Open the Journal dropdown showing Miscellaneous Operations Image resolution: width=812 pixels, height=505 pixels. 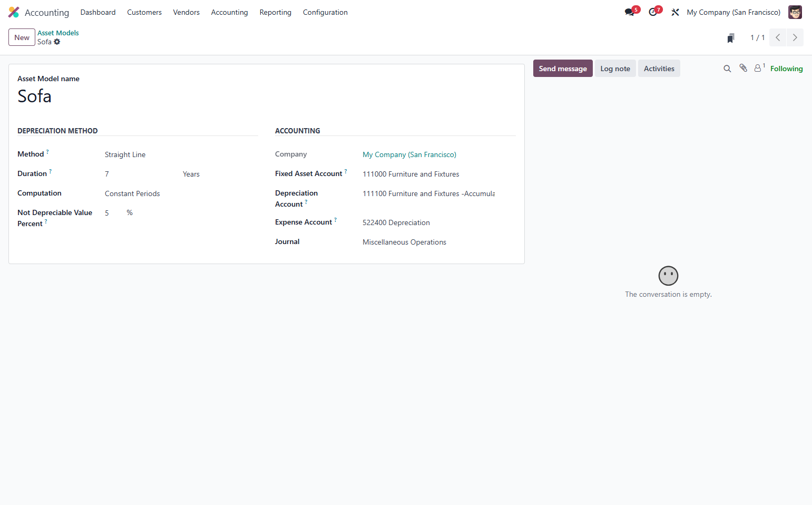tap(439, 242)
